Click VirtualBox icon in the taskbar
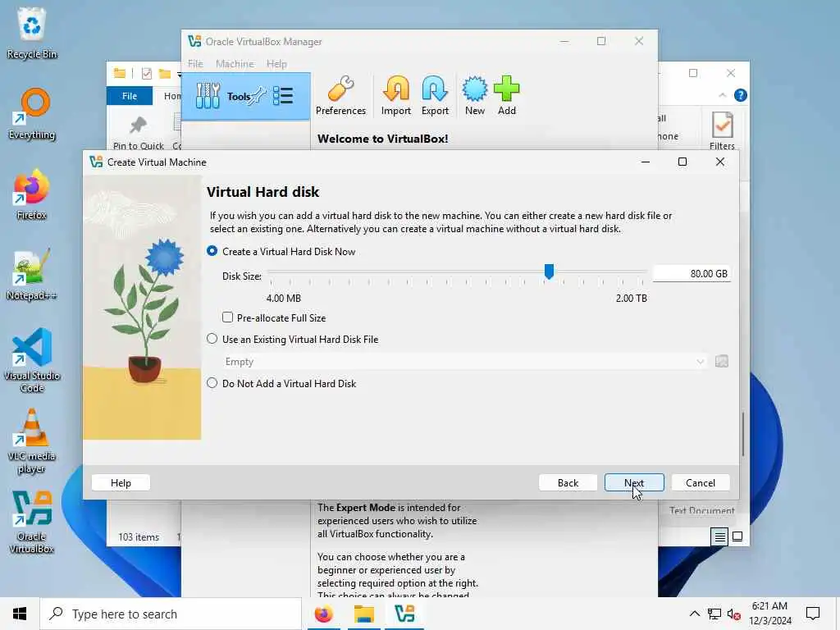The height and width of the screenshot is (630, 840). click(404, 614)
